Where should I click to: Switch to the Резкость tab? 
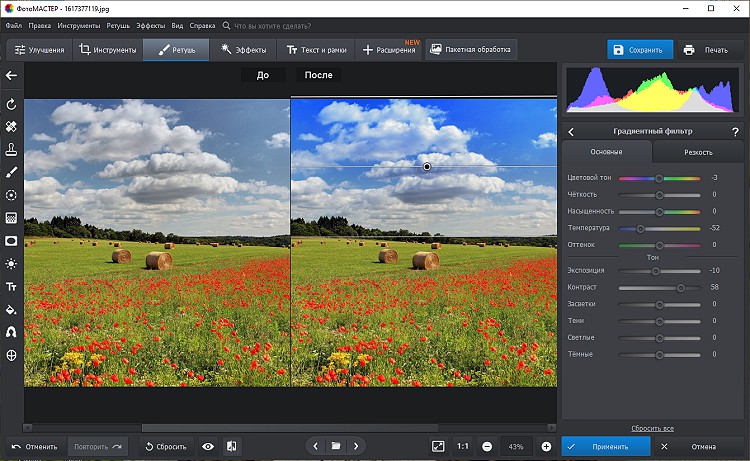click(698, 152)
